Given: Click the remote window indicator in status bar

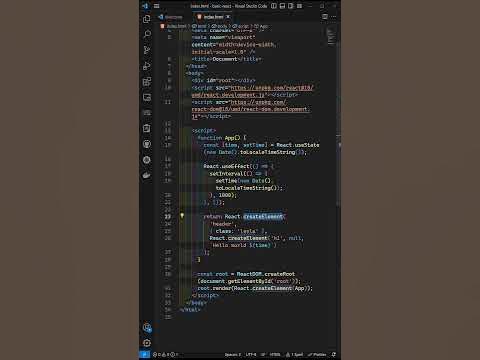Looking at the screenshot, I should pyautogui.click(x=144, y=354).
